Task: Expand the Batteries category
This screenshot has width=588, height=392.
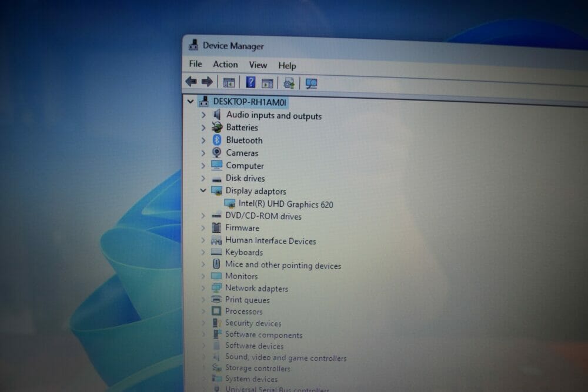Action: coord(203,128)
